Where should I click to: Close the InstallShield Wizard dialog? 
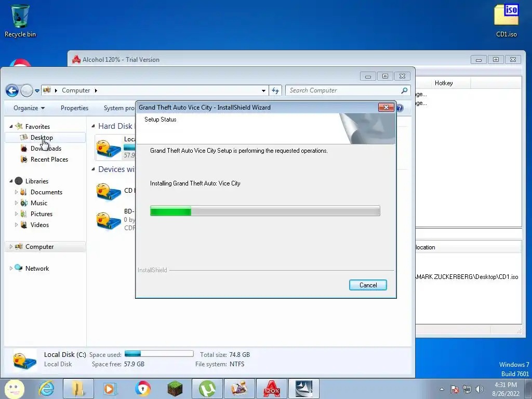tap(386, 107)
